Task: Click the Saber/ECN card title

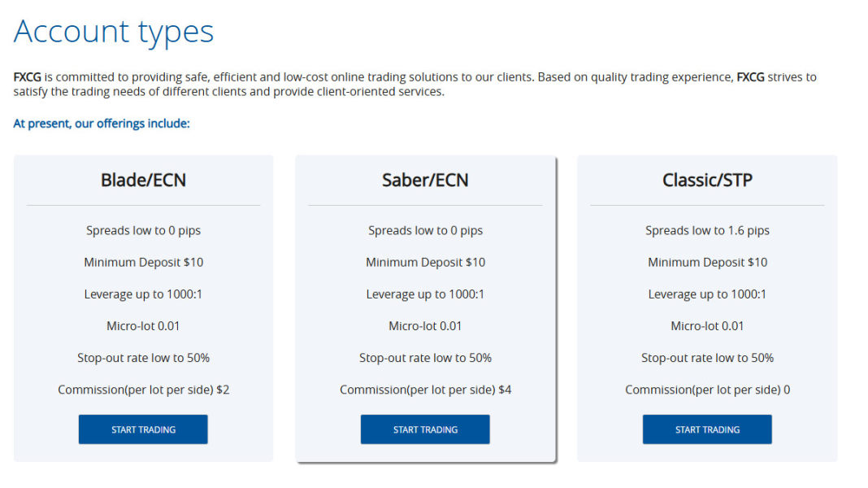Action: pos(425,180)
